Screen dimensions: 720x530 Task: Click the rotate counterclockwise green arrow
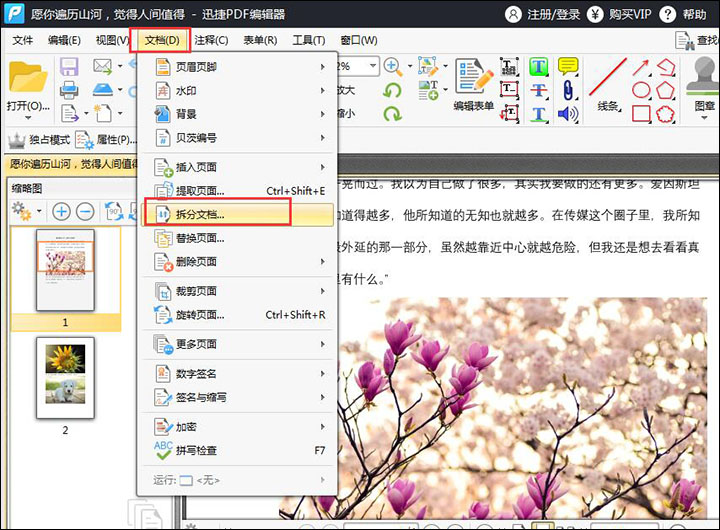click(392, 90)
